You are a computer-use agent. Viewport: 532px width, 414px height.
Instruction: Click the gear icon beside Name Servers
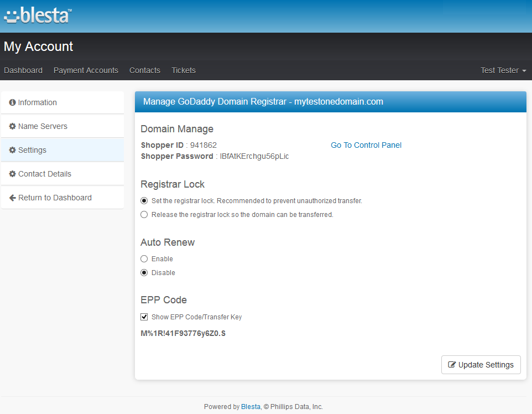point(12,126)
